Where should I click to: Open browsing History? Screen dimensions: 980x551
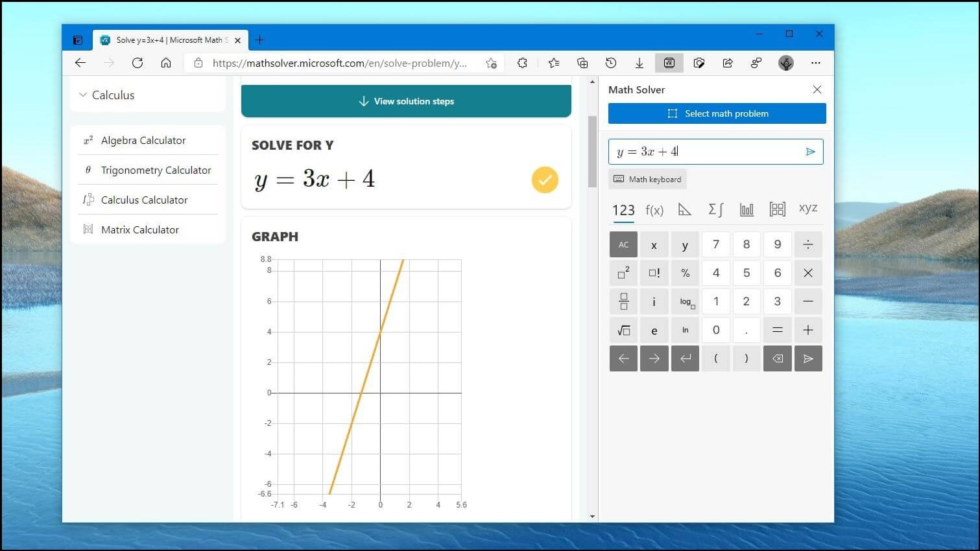point(611,63)
